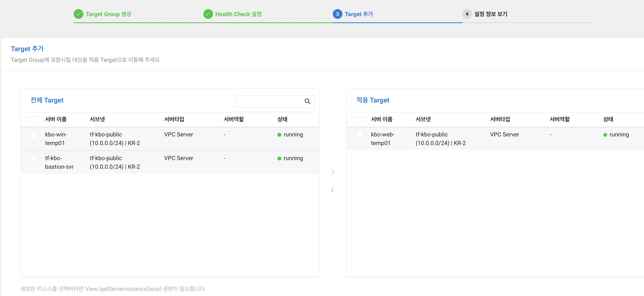Click the search magnifier icon
The image size is (644, 296).
(x=307, y=101)
